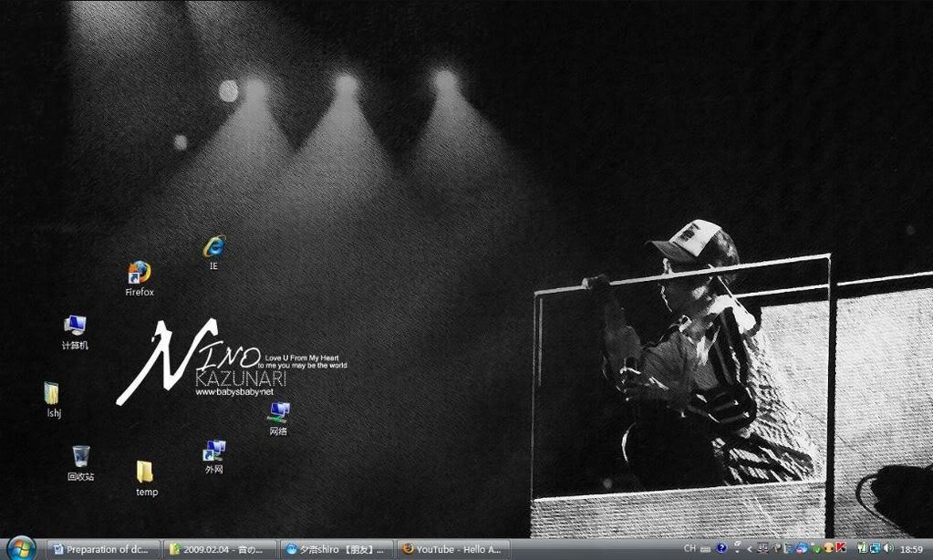The width and height of the screenshot is (933, 560).
Task: Click the red Kaspersky K tray icon
Action: tap(840, 548)
